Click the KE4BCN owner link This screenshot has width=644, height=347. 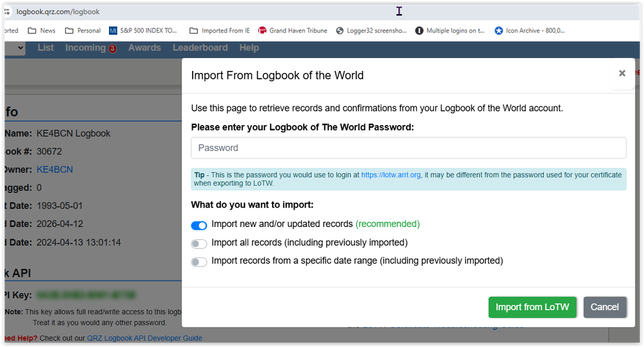(55, 170)
